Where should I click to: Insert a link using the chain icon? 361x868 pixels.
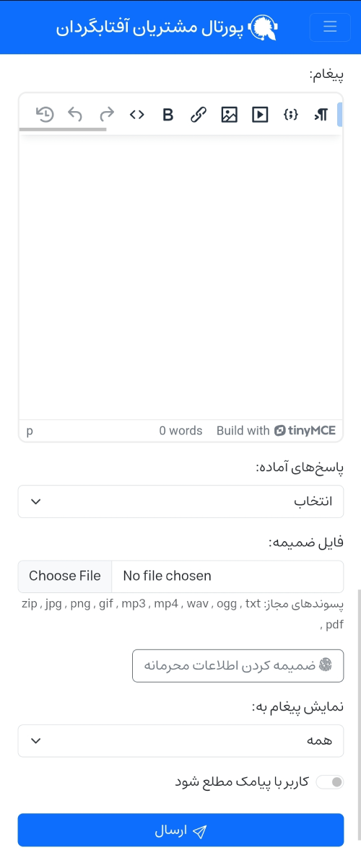pos(199,114)
